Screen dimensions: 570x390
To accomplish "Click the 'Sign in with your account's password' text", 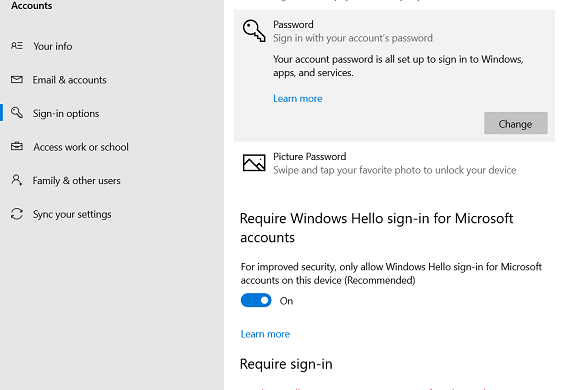I will (x=353, y=38).
